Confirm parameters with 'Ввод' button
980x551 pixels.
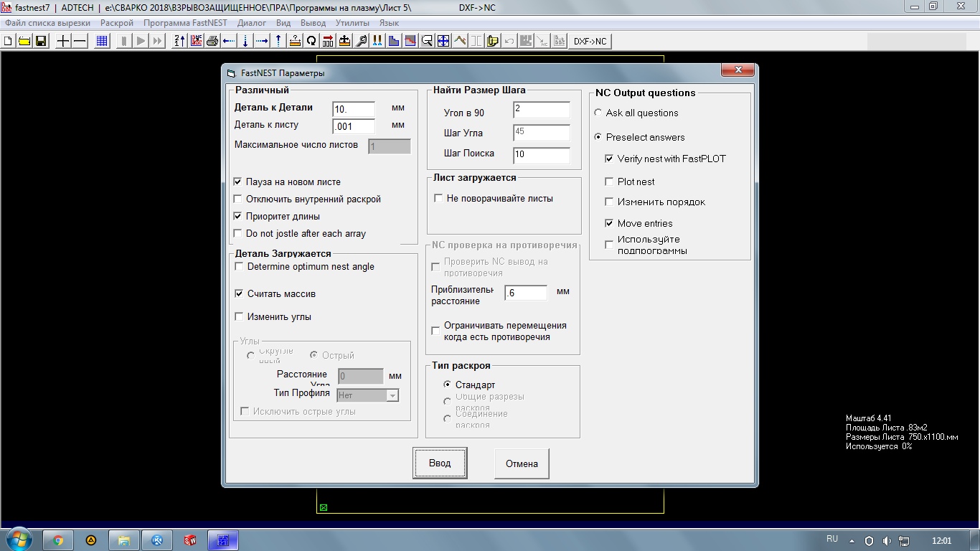pyautogui.click(x=440, y=463)
